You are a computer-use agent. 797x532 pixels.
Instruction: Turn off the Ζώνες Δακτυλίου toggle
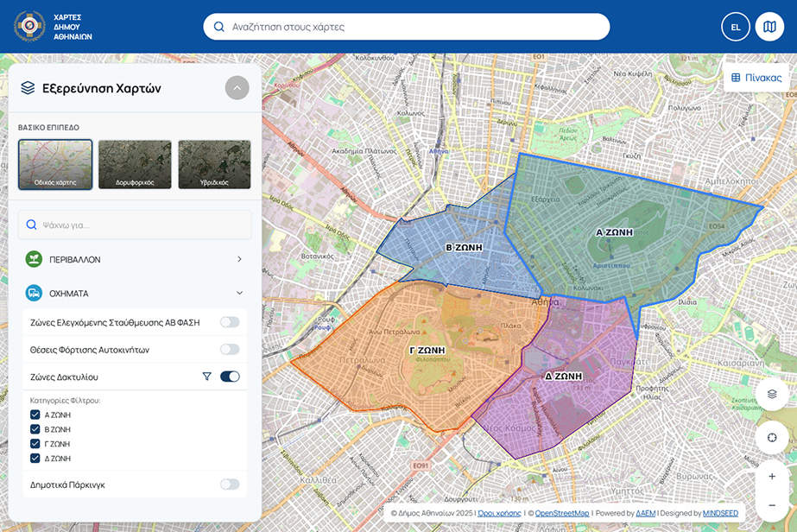pyautogui.click(x=230, y=377)
